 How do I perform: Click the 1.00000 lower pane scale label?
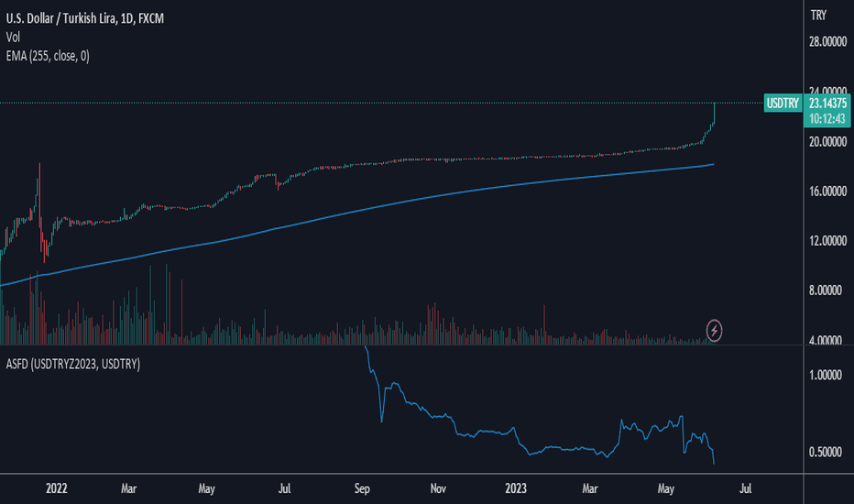826,375
